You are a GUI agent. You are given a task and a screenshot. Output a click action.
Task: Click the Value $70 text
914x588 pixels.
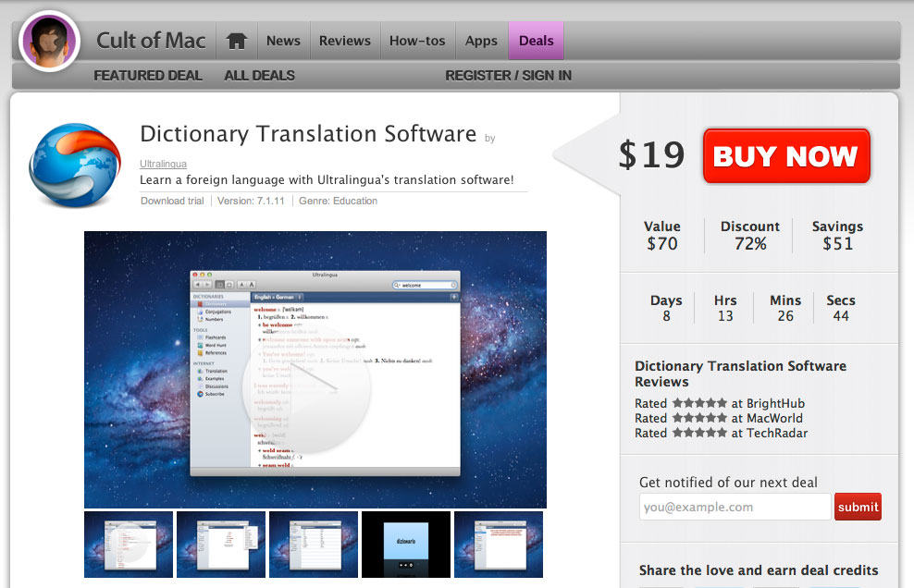pos(662,236)
